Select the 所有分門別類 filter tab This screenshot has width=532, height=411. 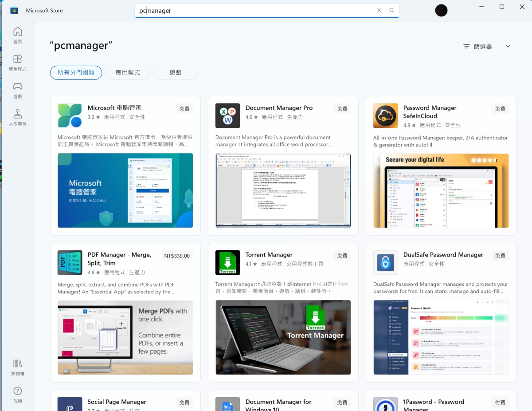(x=76, y=72)
